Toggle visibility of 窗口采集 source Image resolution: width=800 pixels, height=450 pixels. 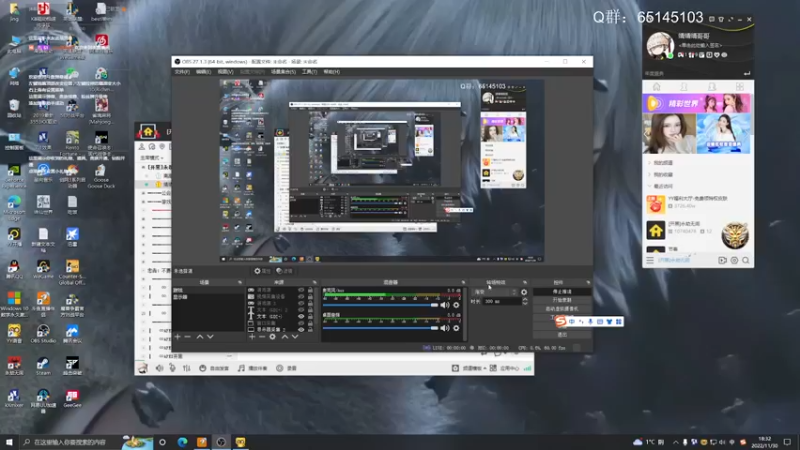coord(301,323)
